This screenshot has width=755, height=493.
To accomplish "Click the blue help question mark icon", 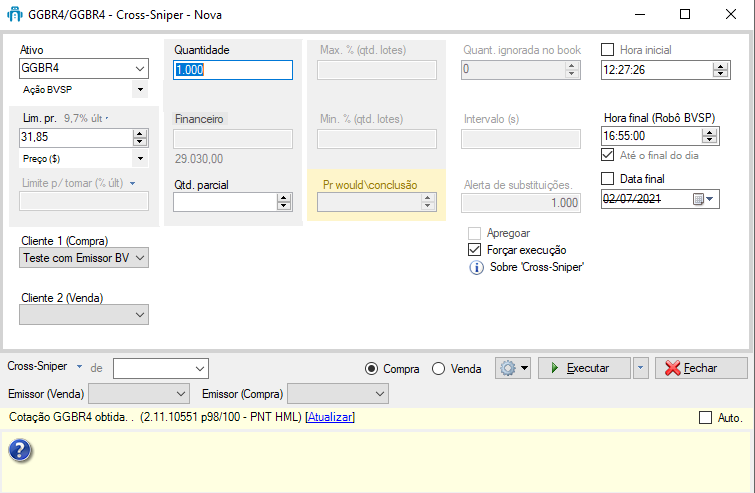I will [21, 451].
